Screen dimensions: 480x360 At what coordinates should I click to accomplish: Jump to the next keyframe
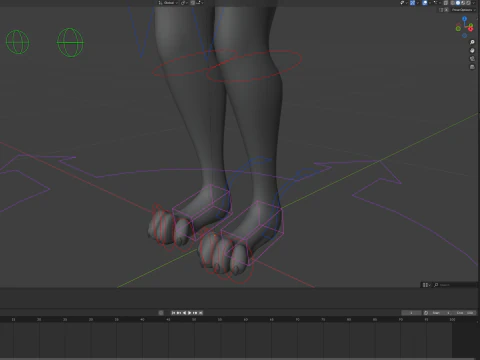click(195, 313)
